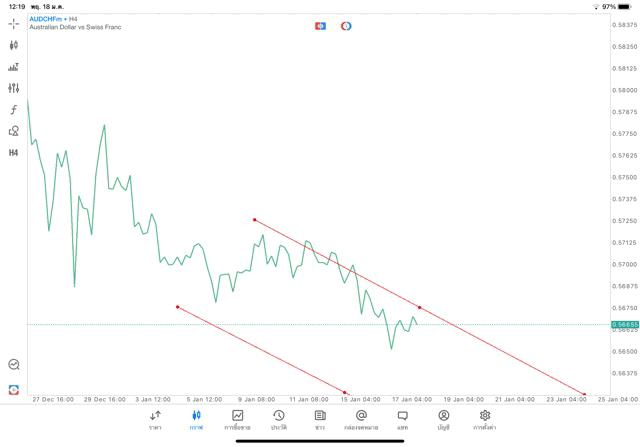Select the upper red trendline's middle anchor point
This screenshot has width=640, height=447.
420,307
